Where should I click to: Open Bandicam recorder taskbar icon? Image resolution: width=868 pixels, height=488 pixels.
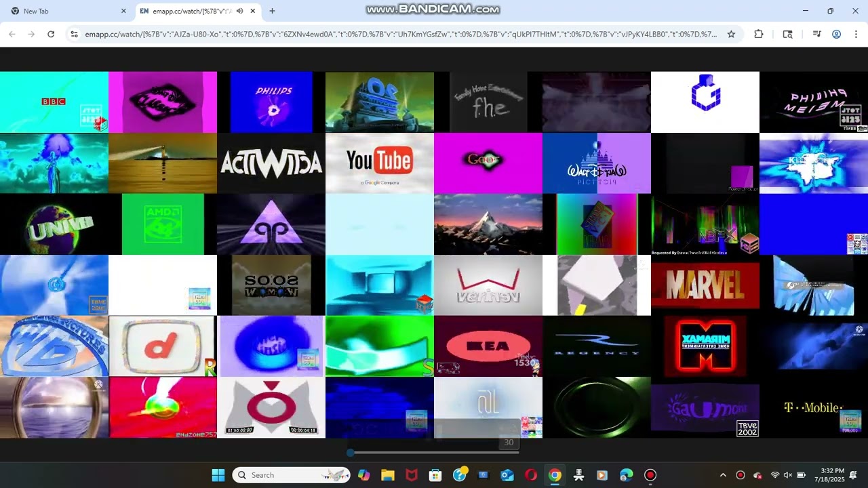[650, 475]
